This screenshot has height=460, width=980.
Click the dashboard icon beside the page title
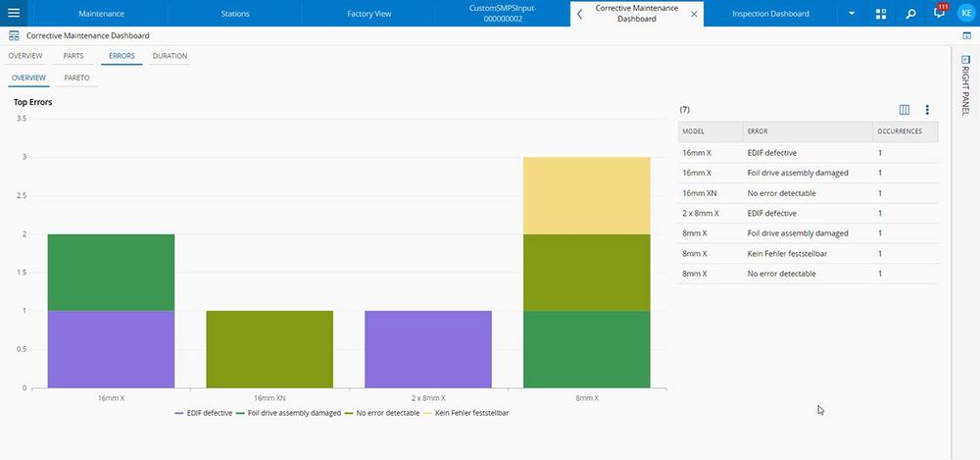[x=14, y=35]
